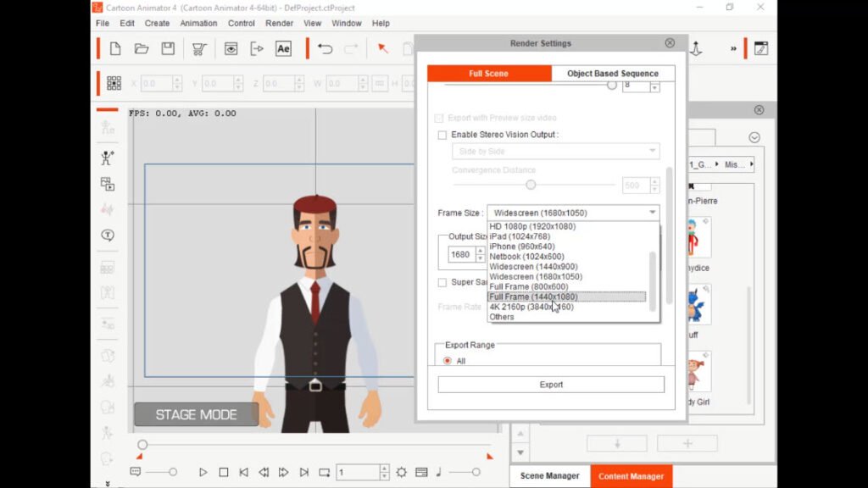Click the frame size list scrollbar
The width and height of the screenshot is (868, 488).
[653, 281]
